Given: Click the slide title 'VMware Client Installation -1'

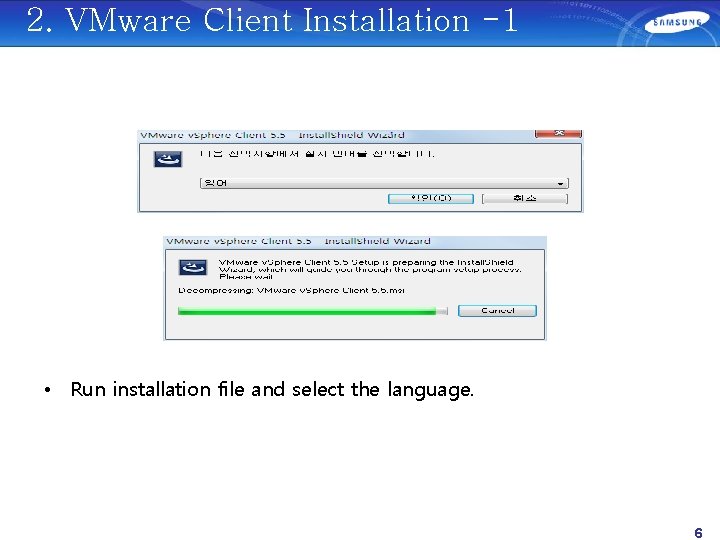Looking at the screenshot, I should tap(272, 20).
